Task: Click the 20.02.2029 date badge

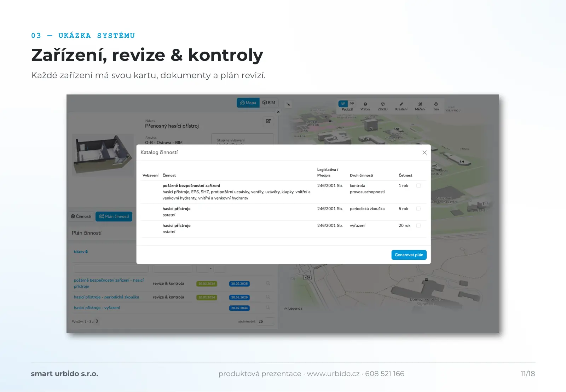Action: click(x=239, y=298)
